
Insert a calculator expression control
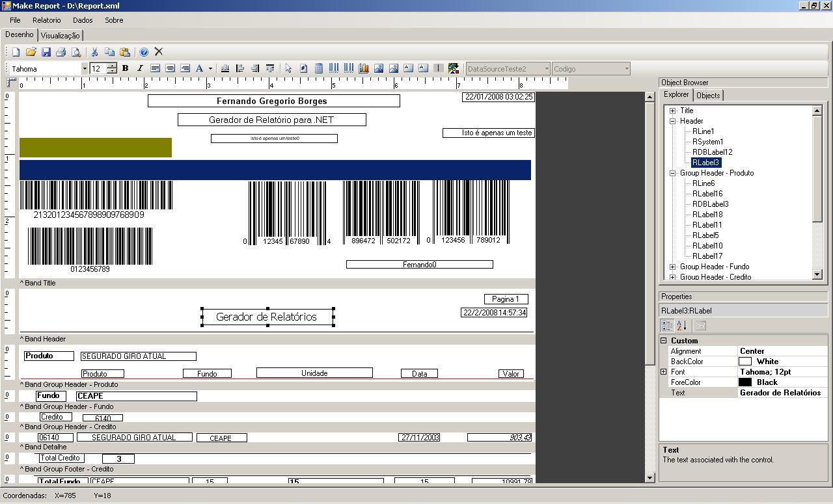click(x=319, y=68)
